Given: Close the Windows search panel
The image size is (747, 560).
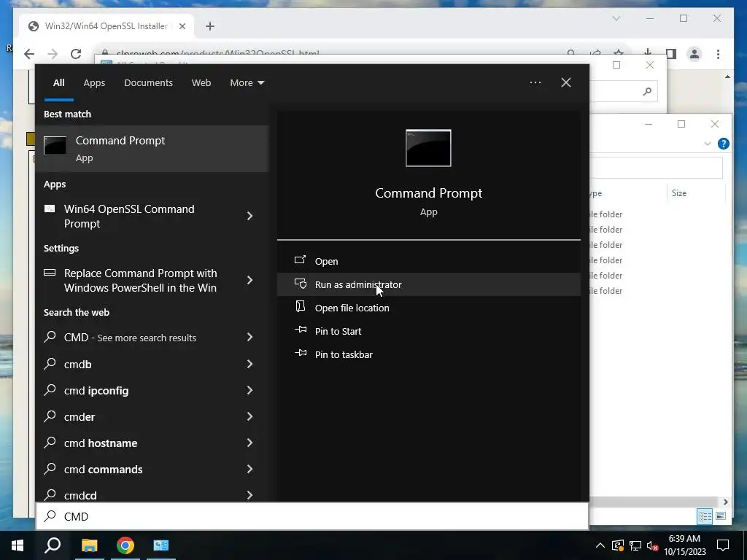Looking at the screenshot, I should tap(566, 82).
